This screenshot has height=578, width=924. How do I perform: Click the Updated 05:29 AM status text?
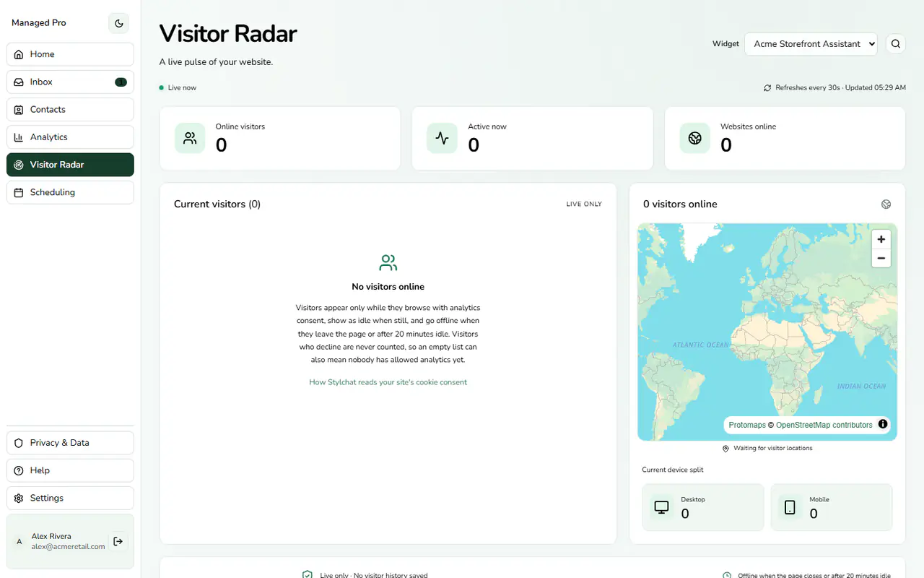(x=876, y=87)
